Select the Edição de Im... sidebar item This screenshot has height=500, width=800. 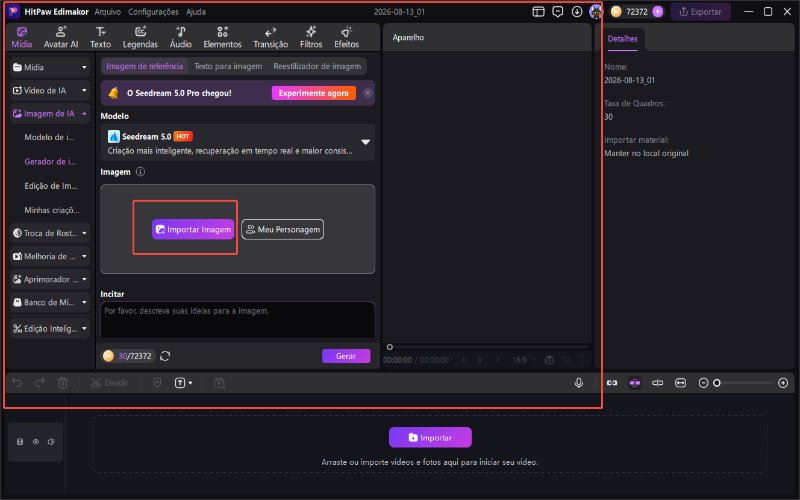51,186
